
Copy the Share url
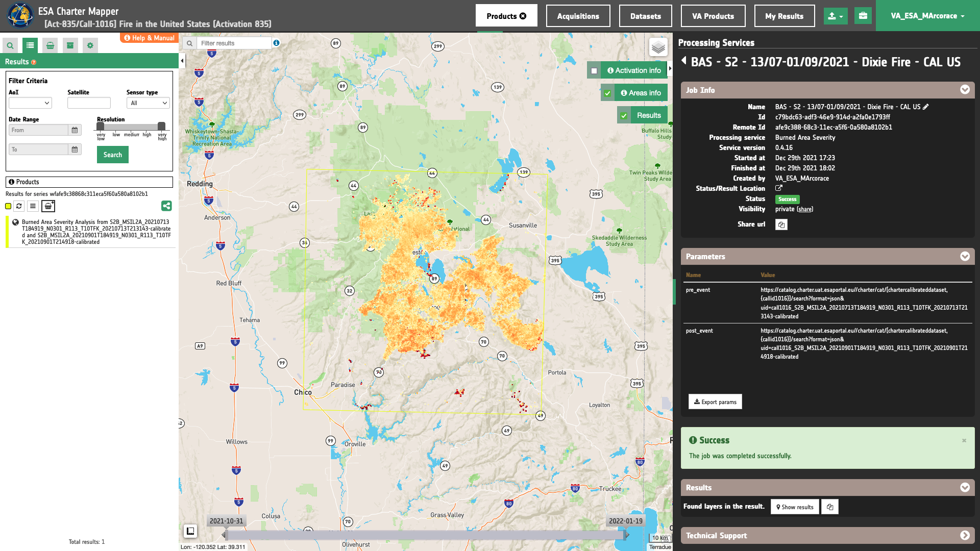[781, 224]
